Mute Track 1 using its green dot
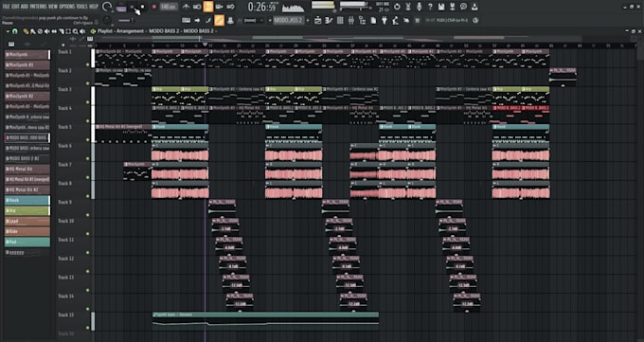 [88, 64]
